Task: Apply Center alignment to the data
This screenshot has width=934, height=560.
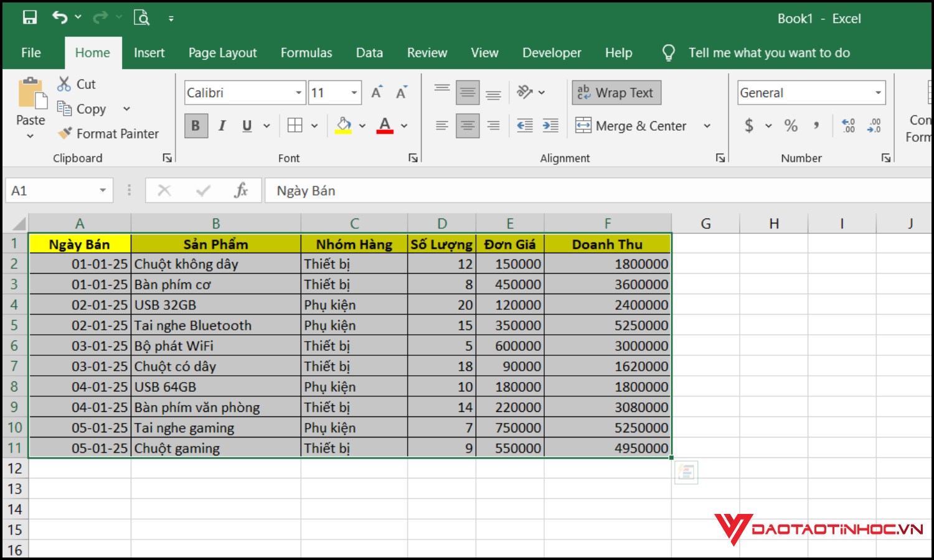Action: tap(468, 125)
